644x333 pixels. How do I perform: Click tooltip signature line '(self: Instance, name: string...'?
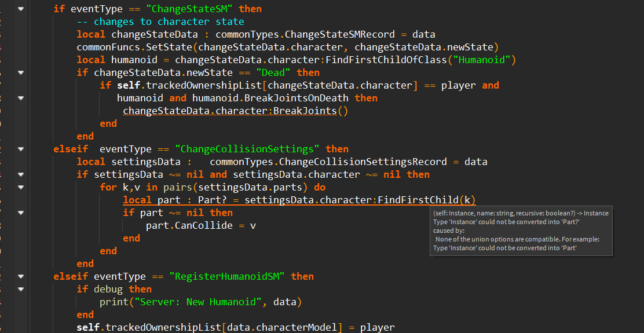(x=521, y=213)
